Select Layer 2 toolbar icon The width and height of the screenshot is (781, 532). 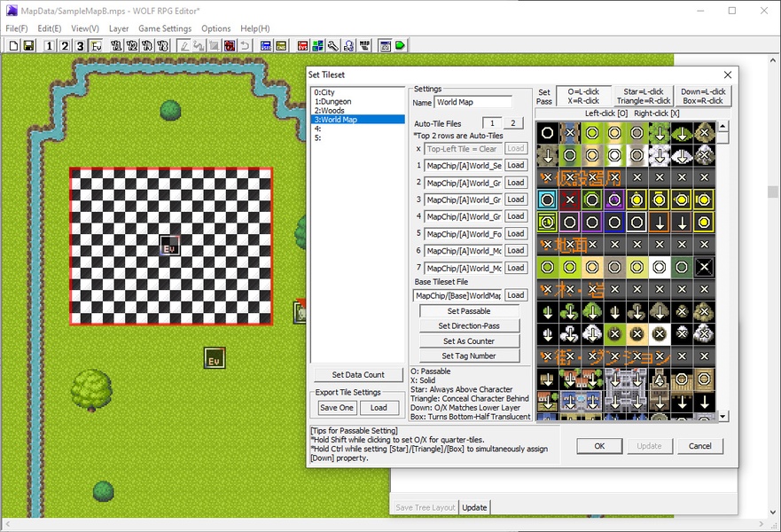click(x=65, y=45)
